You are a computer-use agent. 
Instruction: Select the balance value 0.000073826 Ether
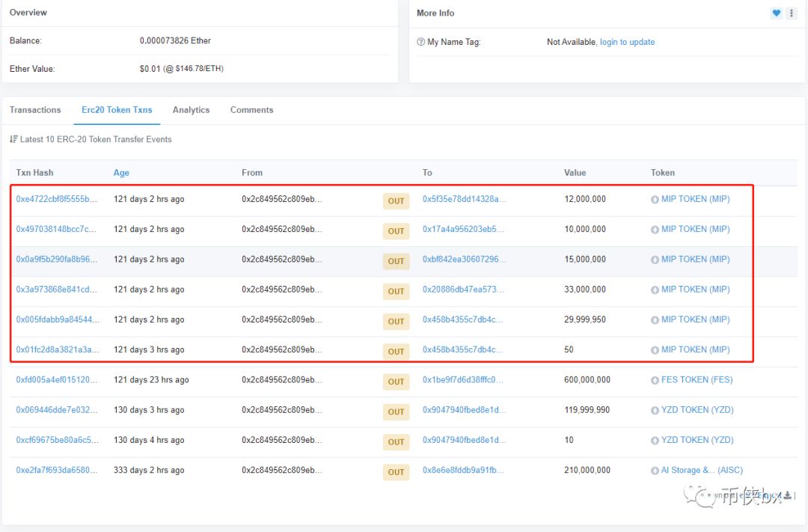(175, 40)
